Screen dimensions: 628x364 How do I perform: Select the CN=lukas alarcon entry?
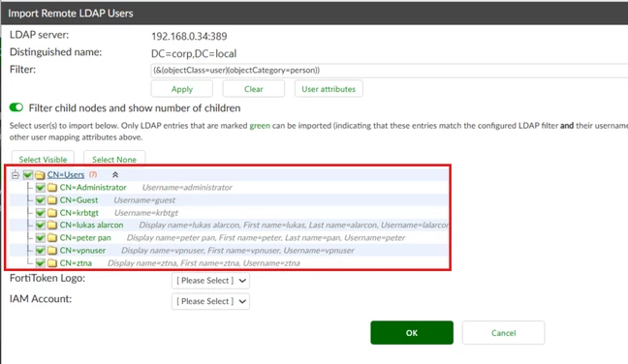coord(91,226)
